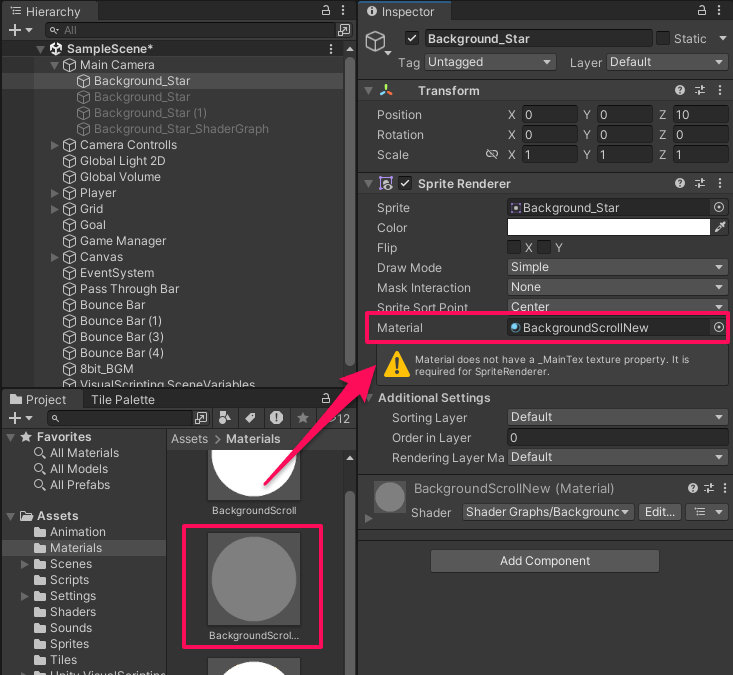The height and width of the screenshot is (675, 733).
Task: Open SampleScene options kebab menu
Action: pos(331,49)
